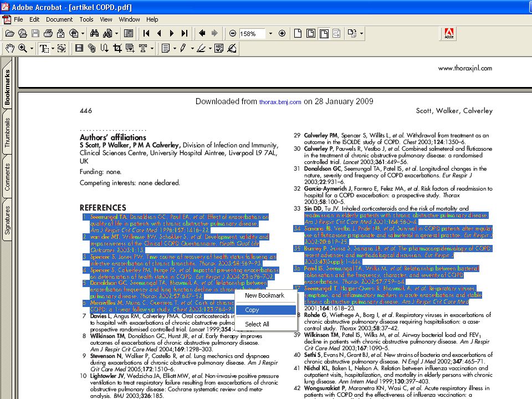Click the Rotate View pages icon
The width and height of the screenshot is (532, 399).
click(x=352, y=33)
